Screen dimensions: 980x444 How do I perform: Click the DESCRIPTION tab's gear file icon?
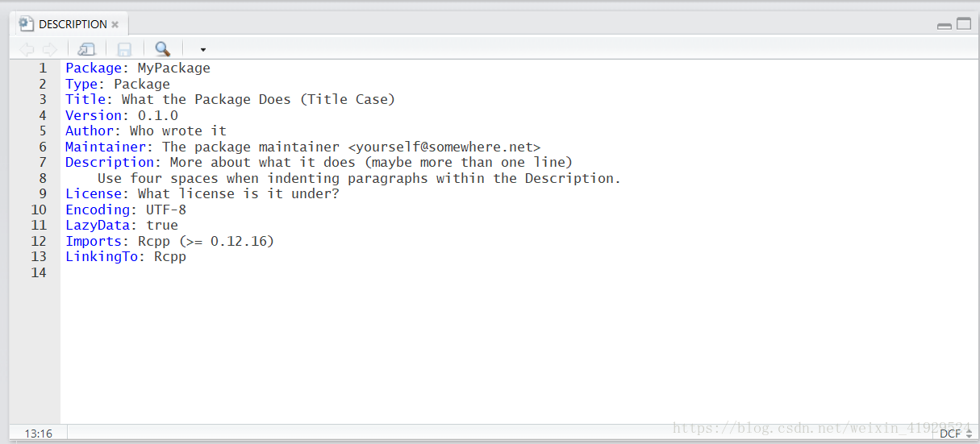[27, 24]
